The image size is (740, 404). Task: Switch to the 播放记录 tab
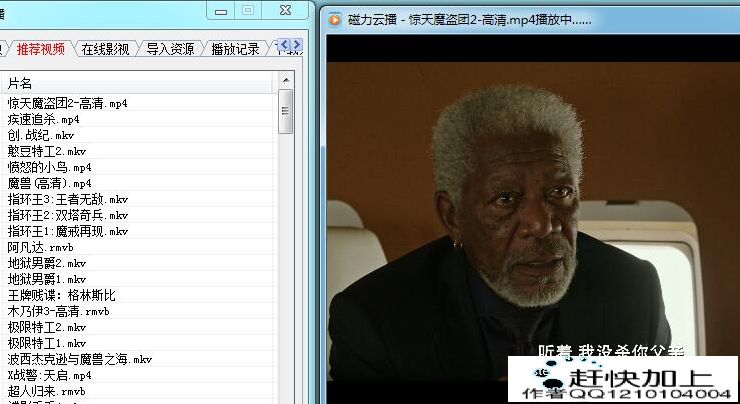235,49
